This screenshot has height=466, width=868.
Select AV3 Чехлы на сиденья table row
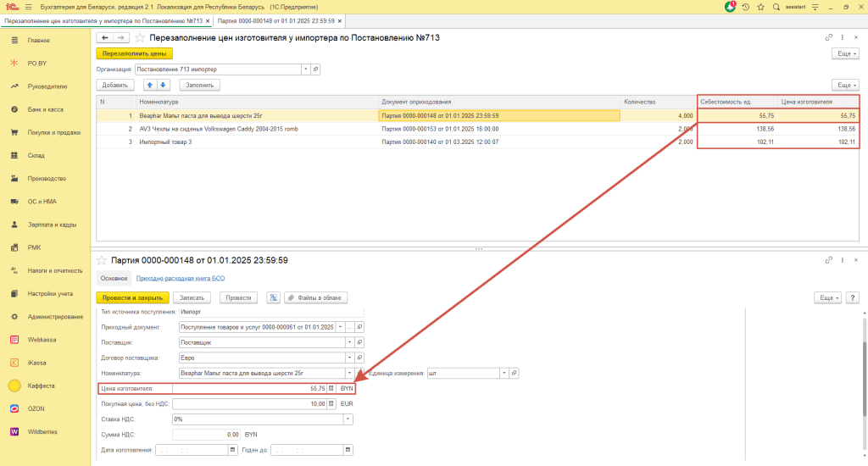[478, 129]
